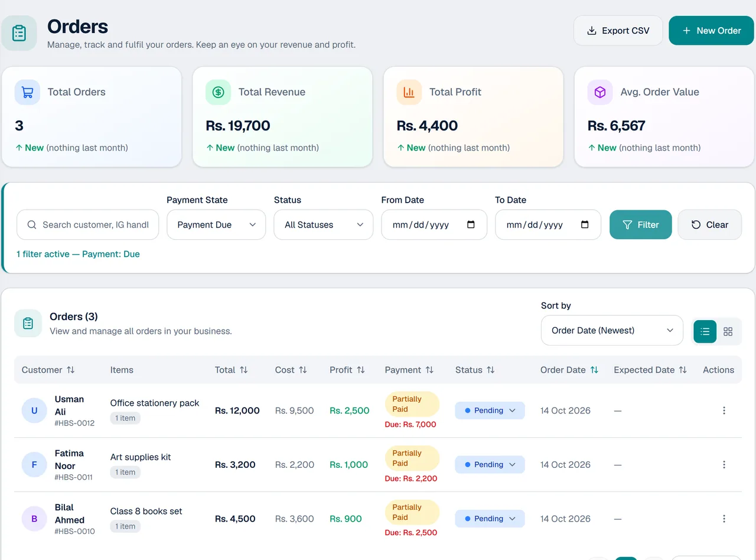Viewport: 756px width, 560px height.
Task: Click the From Date input field
Action: tap(434, 224)
